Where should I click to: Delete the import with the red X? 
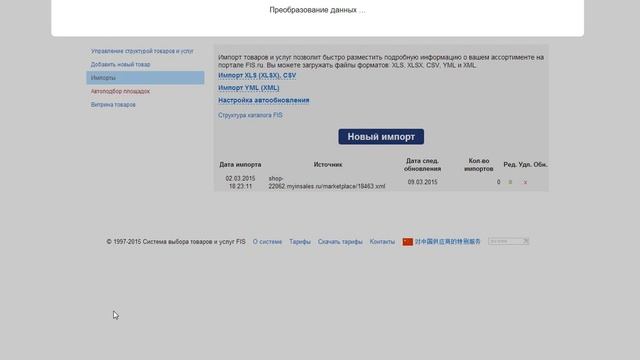[x=525, y=182]
